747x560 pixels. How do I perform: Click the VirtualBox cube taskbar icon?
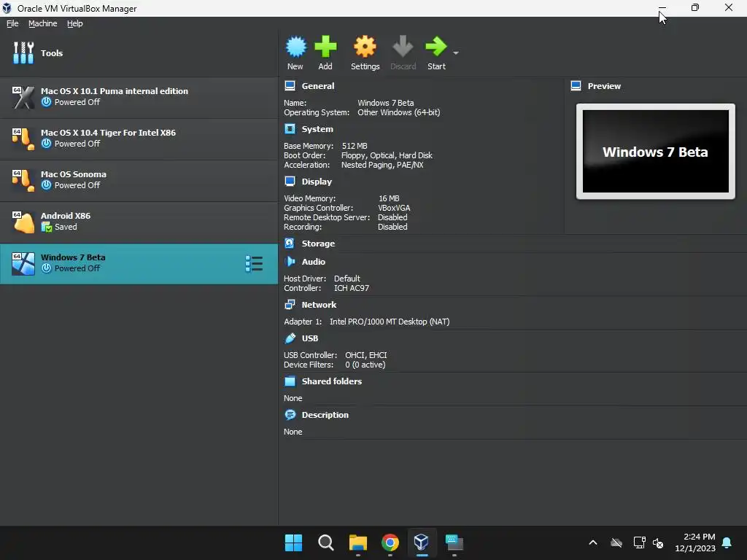click(422, 542)
